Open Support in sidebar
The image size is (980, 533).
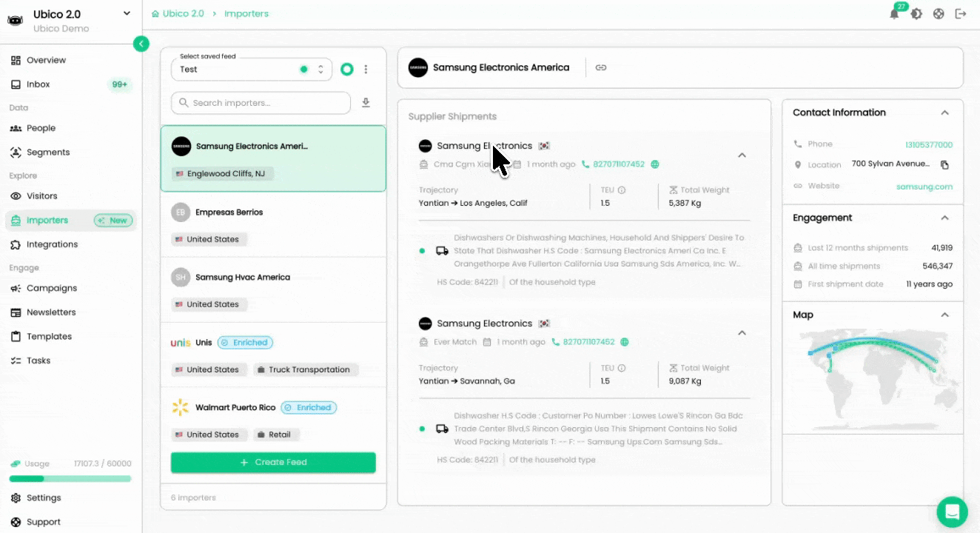click(43, 522)
